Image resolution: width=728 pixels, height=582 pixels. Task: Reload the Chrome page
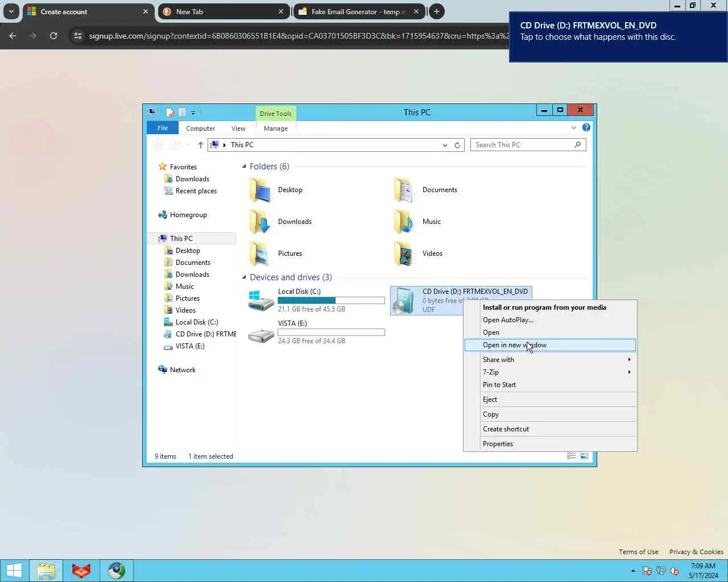tap(53, 36)
